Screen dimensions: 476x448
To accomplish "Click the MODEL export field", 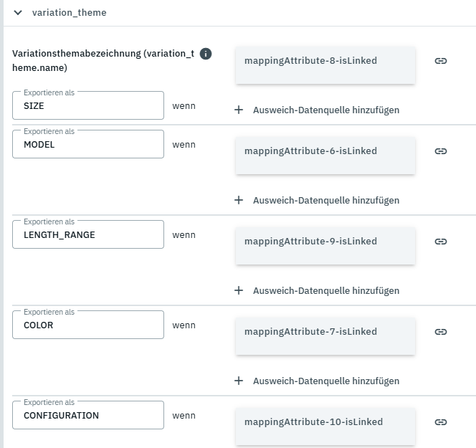I will (x=88, y=145).
